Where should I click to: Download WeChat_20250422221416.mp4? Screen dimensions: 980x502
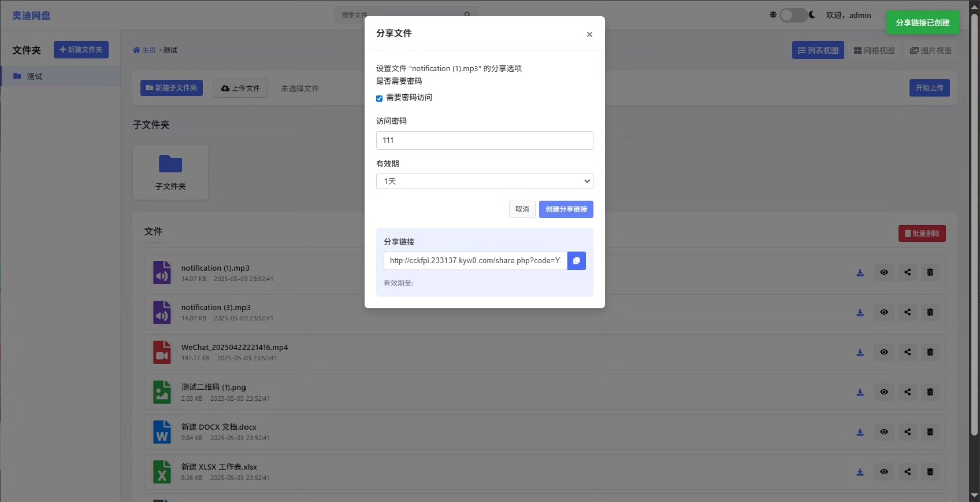tap(860, 352)
